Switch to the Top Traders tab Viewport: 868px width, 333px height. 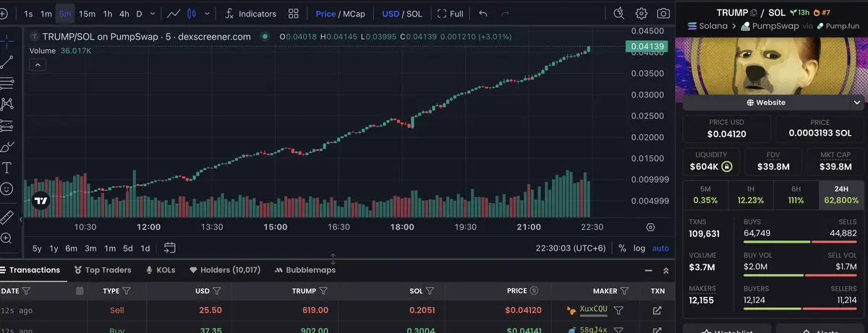[103, 270]
